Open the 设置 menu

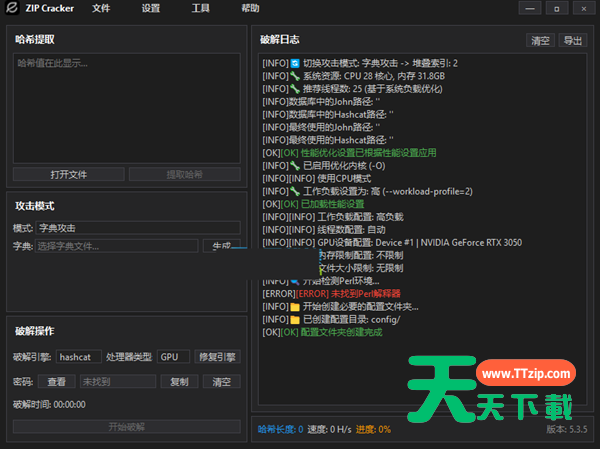151,8
